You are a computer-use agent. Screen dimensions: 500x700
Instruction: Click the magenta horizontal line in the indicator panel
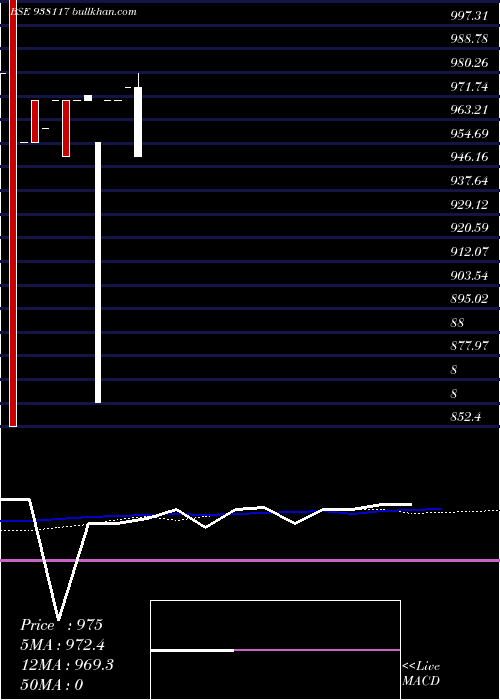point(250,560)
